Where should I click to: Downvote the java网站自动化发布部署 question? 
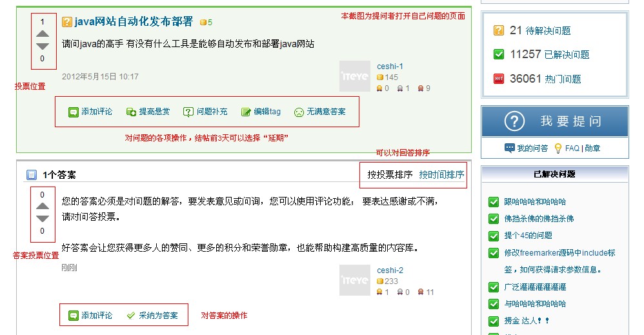coord(43,46)
